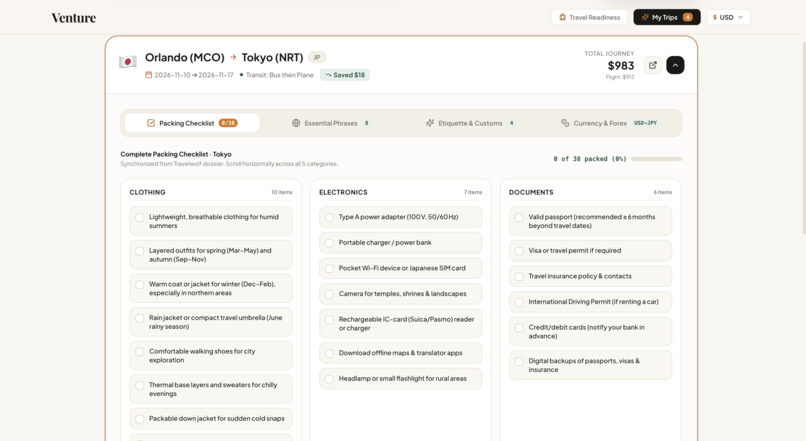Screen dimensions: 806x441
Task: Click the 0 of 38 packed text
Action: pyautogui.click(x=590, y=159)
